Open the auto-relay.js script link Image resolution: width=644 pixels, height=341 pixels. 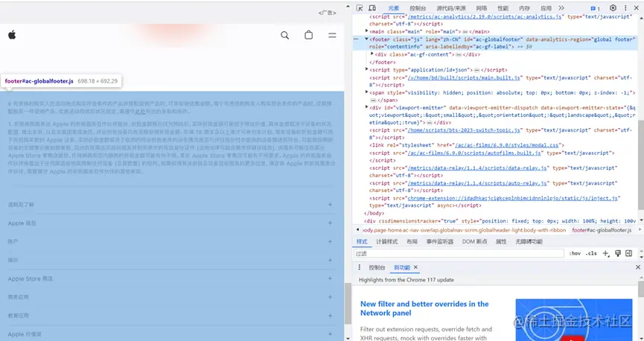coord(477,183)
